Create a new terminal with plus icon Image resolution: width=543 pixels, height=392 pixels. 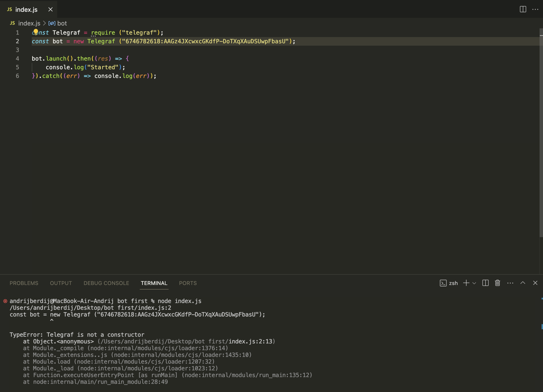point(466,283)
